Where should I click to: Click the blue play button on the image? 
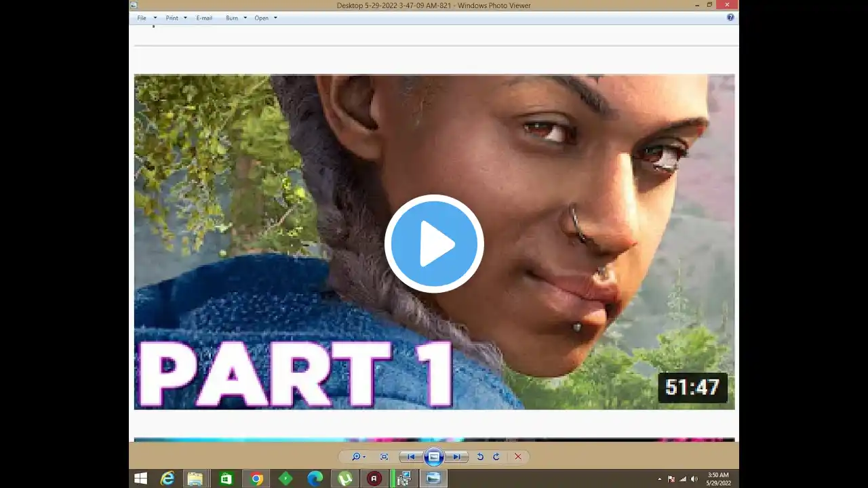point(434,243)
